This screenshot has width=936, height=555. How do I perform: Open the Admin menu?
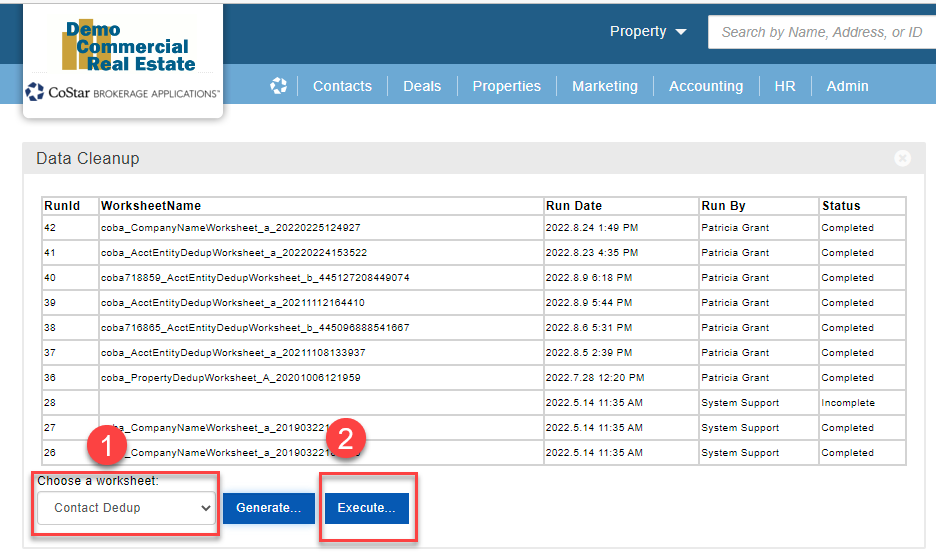coord(847,86)
